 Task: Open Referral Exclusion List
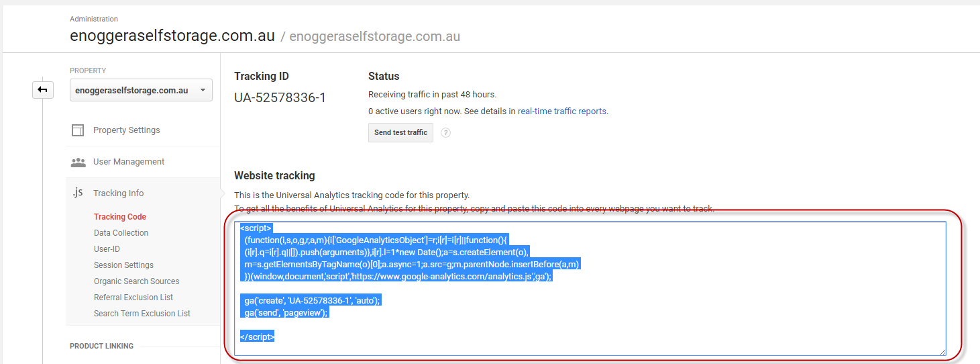[x=133, y=298]
